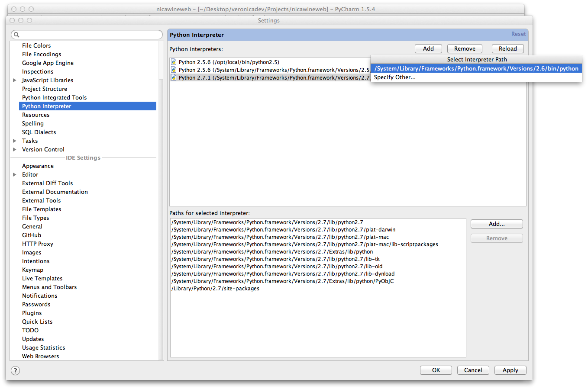Open Python Integrated Tools settings
The width and height of the screenshot is (588, 389).
coord(55,97)
